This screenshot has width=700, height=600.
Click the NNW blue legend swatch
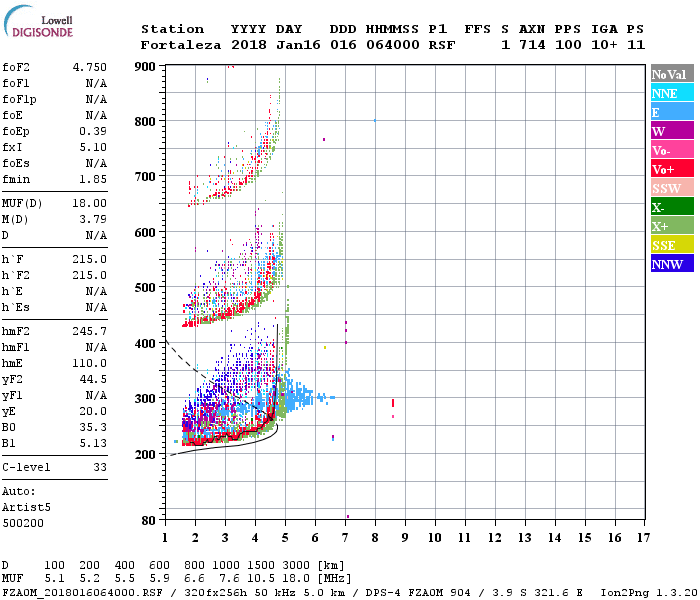pos(672,263)
